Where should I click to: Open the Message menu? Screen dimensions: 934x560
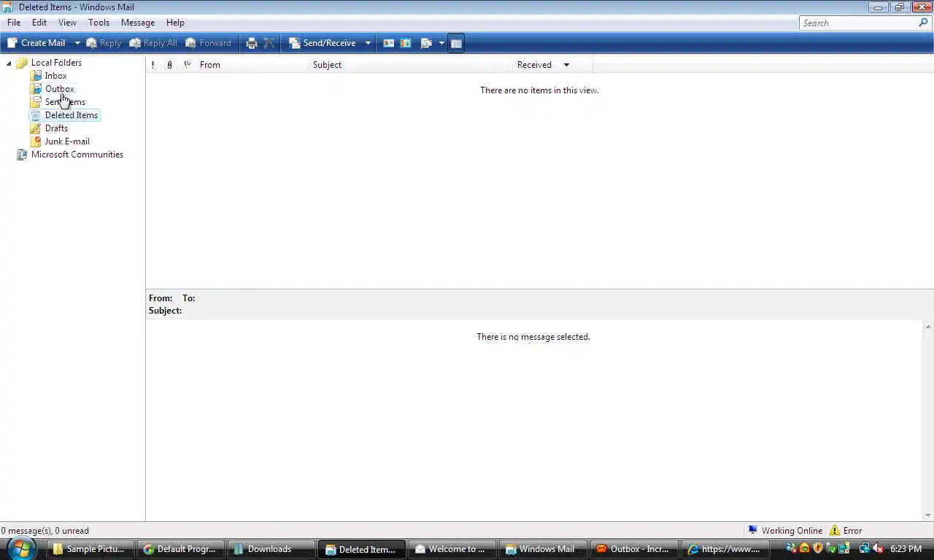point(138,23)
